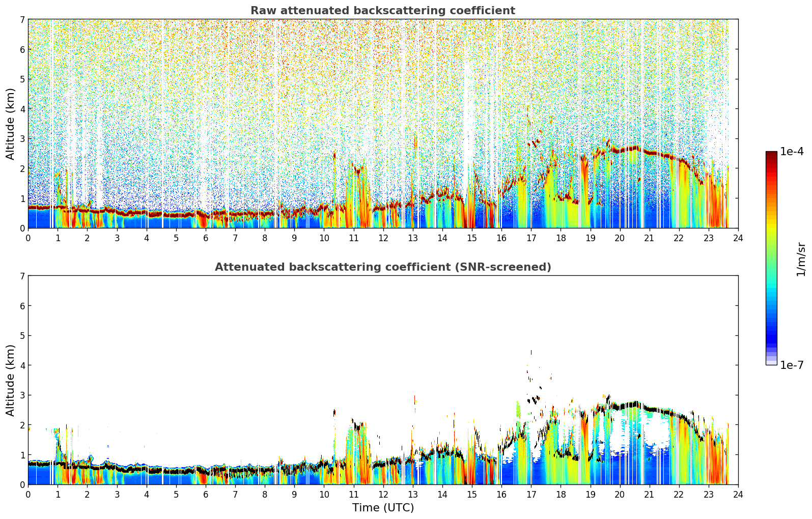This screenshot has height=519, width=812.
Task: Click the bottom plot's 'Altitude (km)' label
Action: coord(11,380)
